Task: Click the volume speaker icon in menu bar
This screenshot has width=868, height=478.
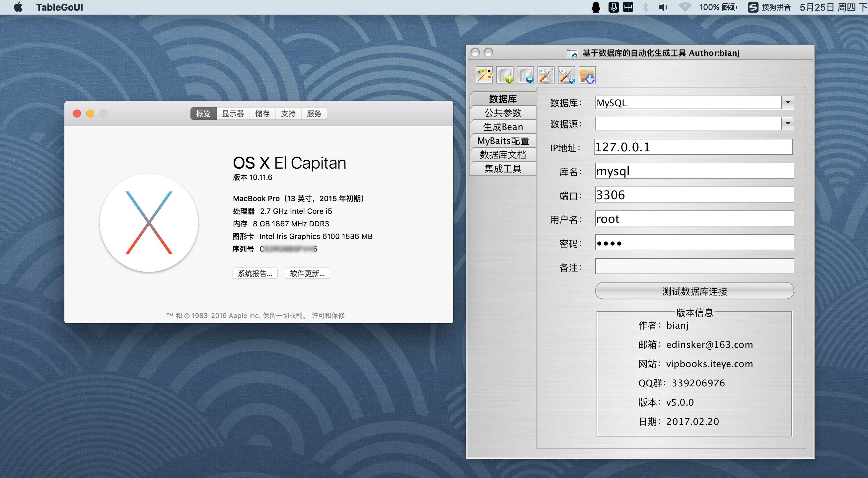Action: click(663, 7)
